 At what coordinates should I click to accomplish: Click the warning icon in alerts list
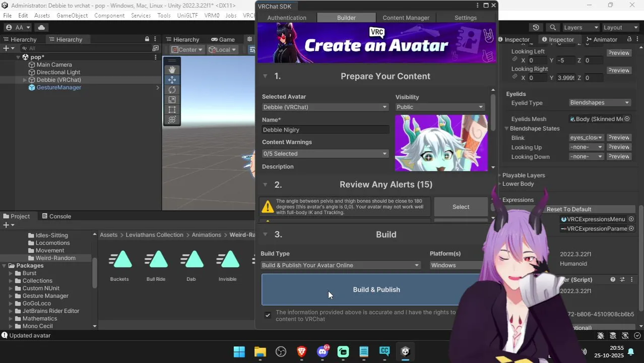click(268, 207)
